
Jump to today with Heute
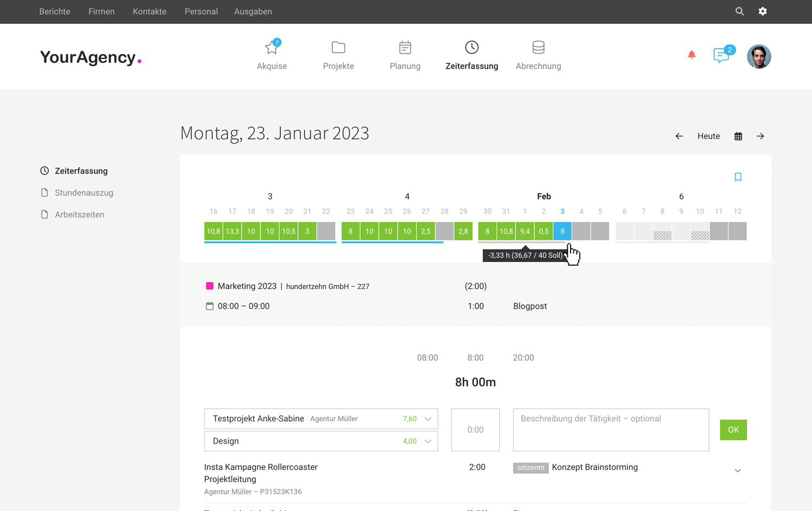tap(709, 136)
